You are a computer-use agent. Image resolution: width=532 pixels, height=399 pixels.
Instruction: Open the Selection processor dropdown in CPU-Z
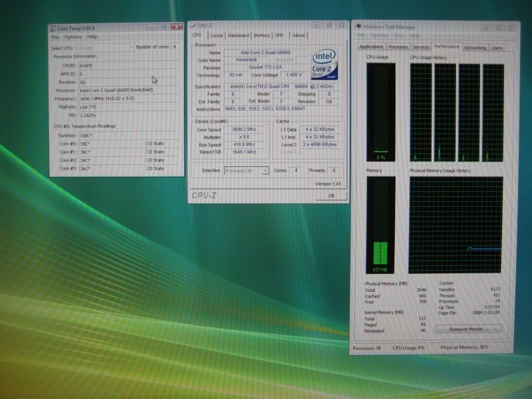pos(246,171)
